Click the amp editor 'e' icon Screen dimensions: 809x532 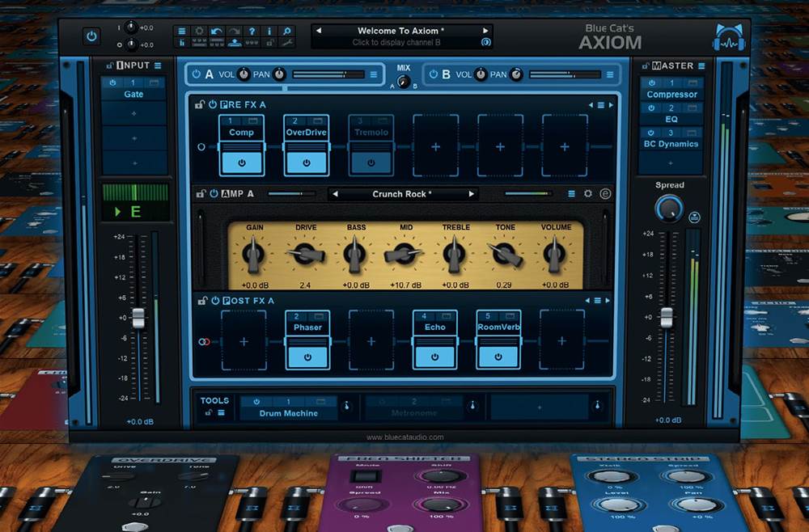(x=605, y=194)
